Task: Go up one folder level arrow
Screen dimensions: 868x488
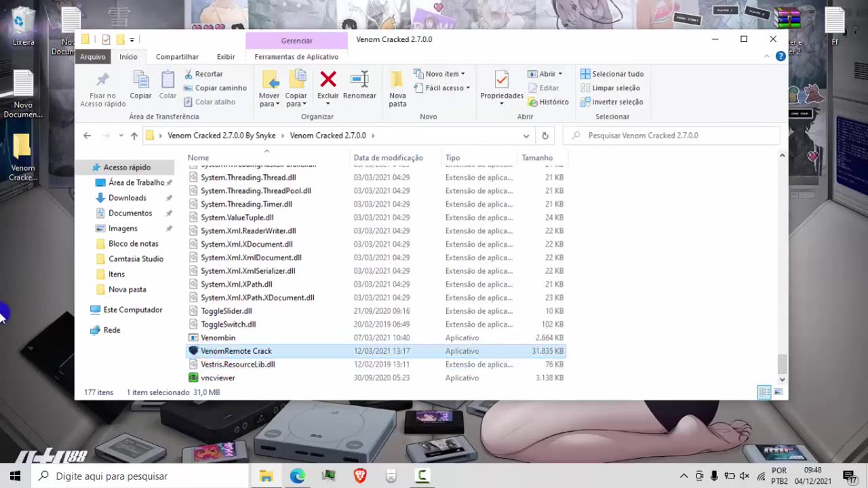Action: coord(134,136)
